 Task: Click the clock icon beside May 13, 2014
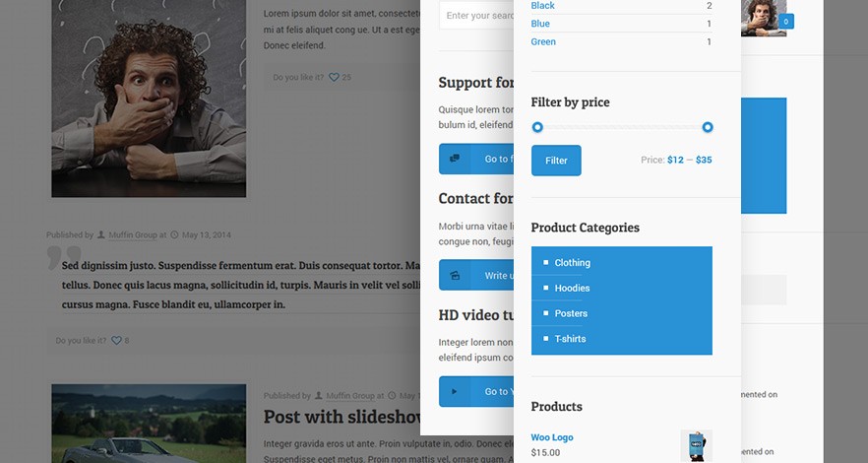(x=174, y=234)
